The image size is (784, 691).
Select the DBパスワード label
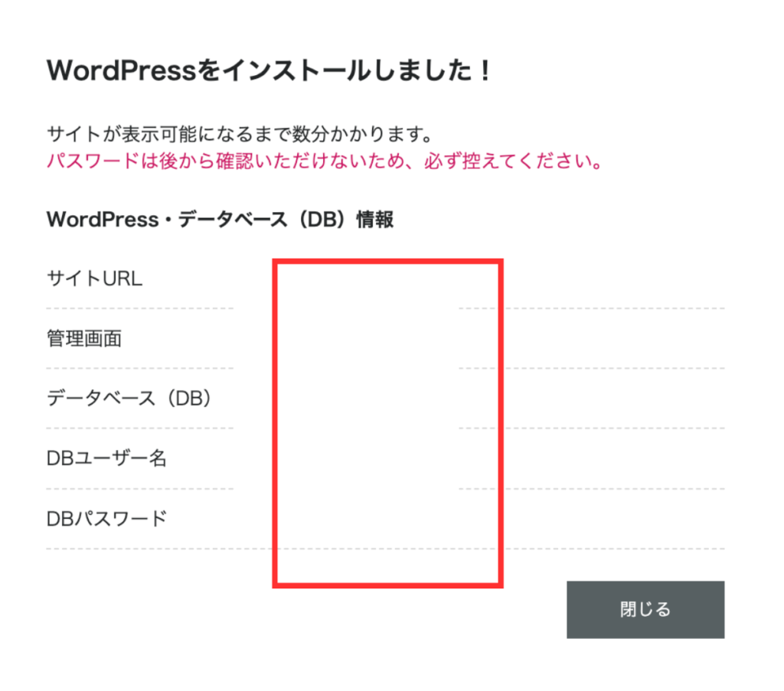tap(106, 519)
